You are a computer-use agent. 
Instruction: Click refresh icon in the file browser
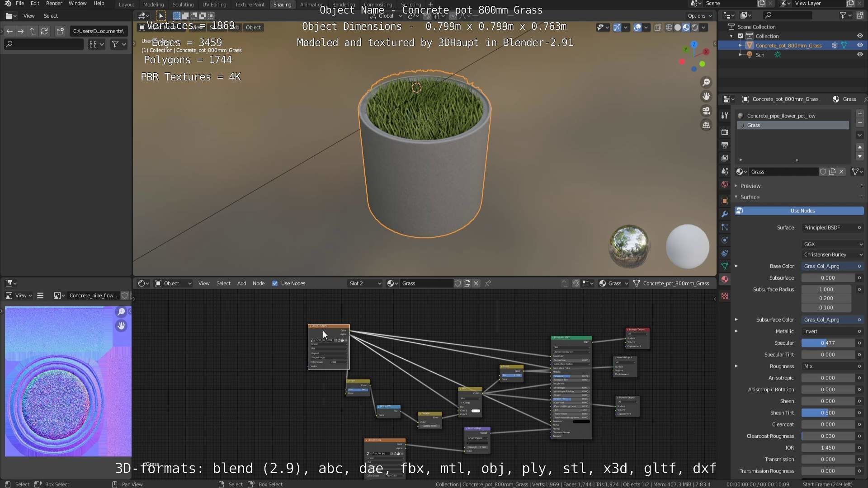click(44, 31)
